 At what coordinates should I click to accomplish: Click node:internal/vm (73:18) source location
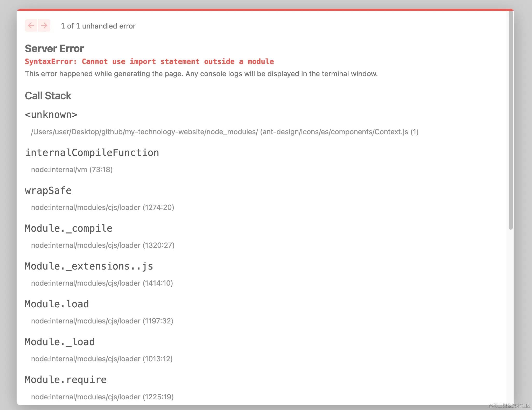[72, 169]
